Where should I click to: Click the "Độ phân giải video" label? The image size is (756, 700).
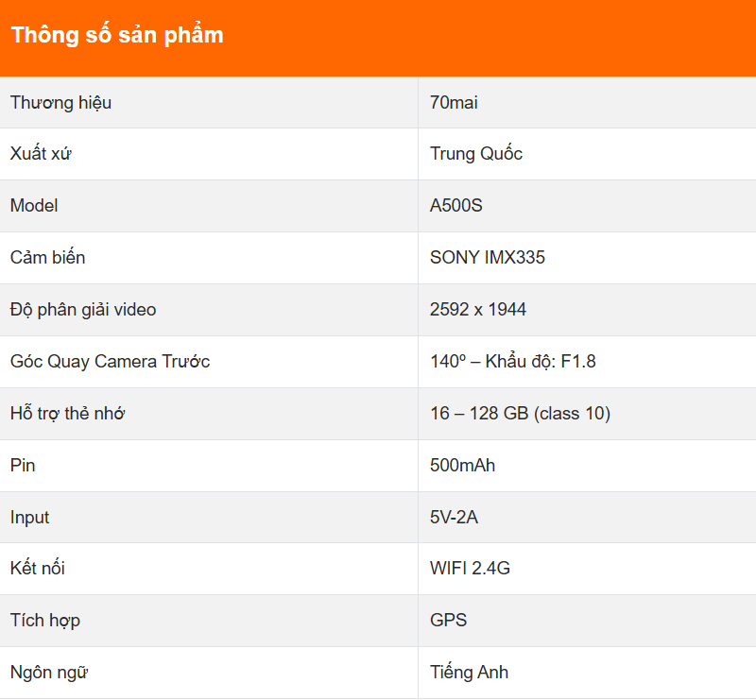pos(83,310)
